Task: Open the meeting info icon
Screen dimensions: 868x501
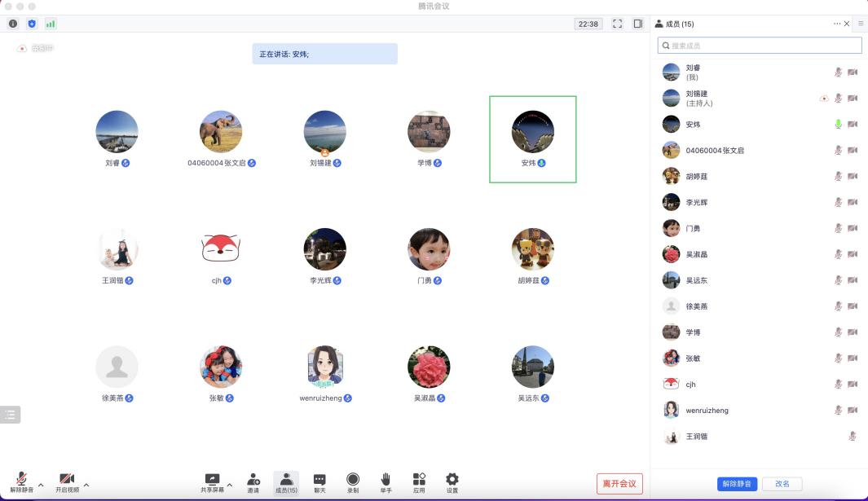Action: (x=13, y=24)
